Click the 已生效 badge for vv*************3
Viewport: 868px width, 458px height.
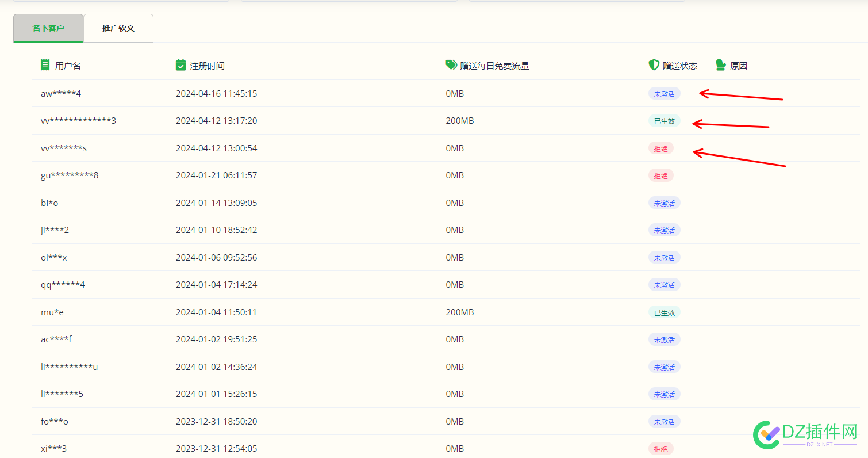pyautogui.click(x=665, y=121)
